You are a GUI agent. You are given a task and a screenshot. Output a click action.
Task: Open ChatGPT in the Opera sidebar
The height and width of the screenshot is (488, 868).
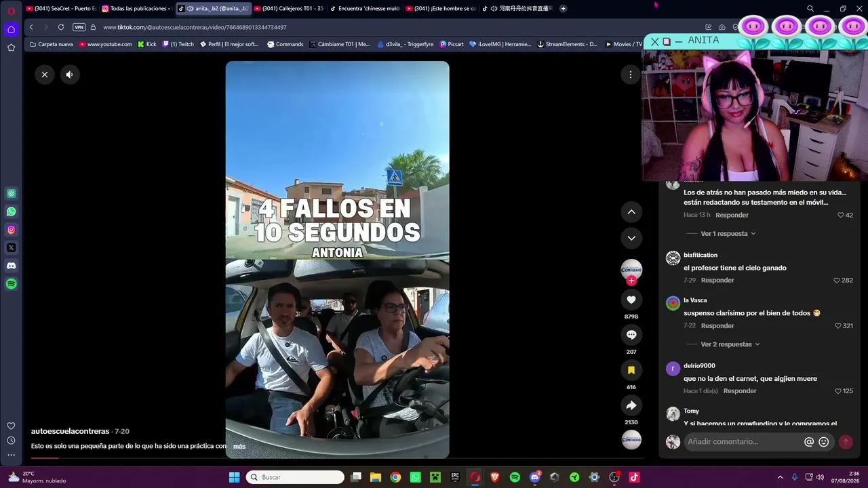point(12,194)
